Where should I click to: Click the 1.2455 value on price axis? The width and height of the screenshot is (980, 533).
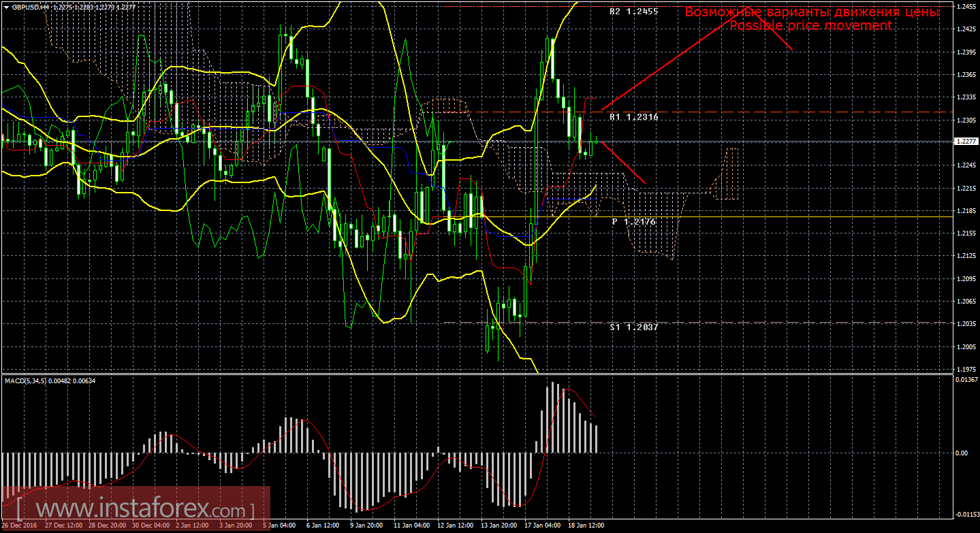point(966,7)
